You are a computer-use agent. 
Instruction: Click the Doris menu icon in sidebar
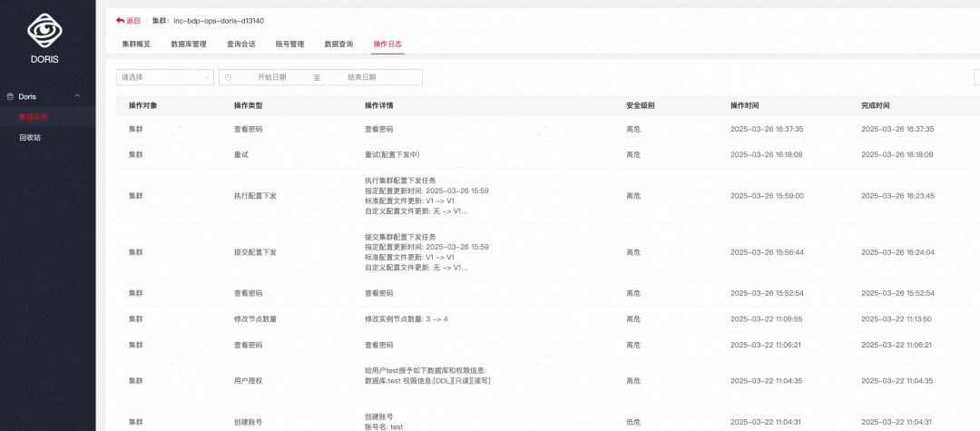[9, 97]
